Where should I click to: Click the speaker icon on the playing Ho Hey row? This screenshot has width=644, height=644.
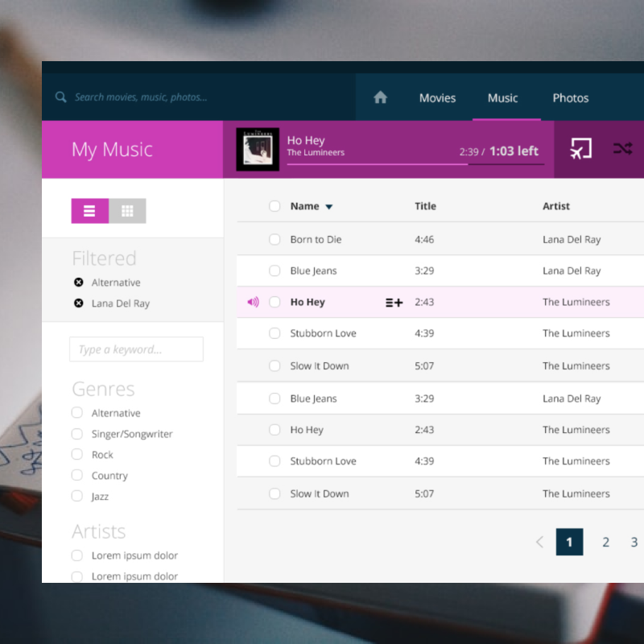tap(253, 303)
